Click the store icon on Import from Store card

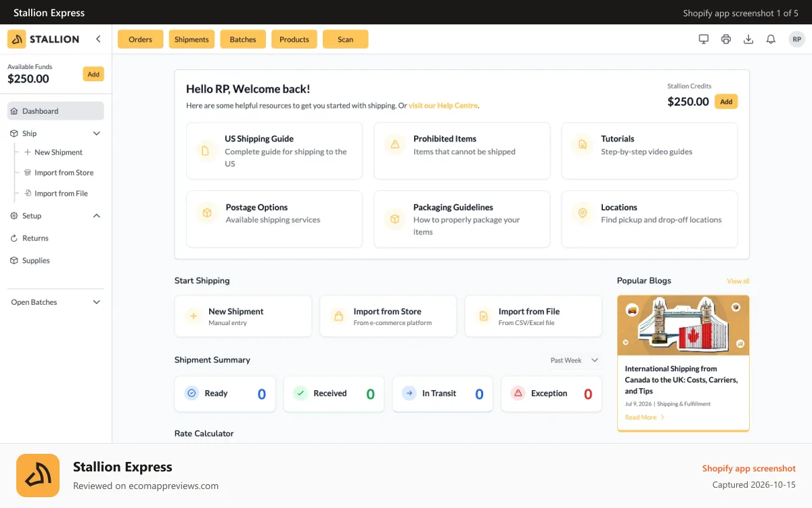338,316
